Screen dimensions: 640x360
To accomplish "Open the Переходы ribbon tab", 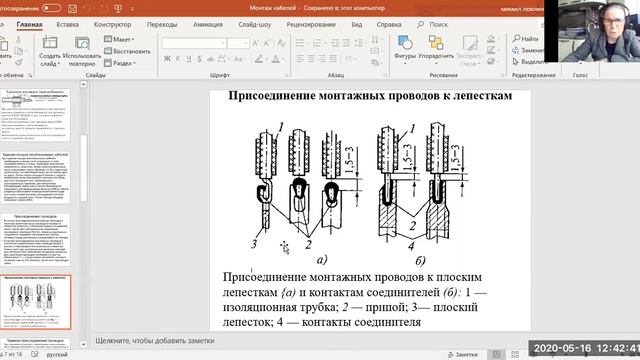I will tap(162, 24).
